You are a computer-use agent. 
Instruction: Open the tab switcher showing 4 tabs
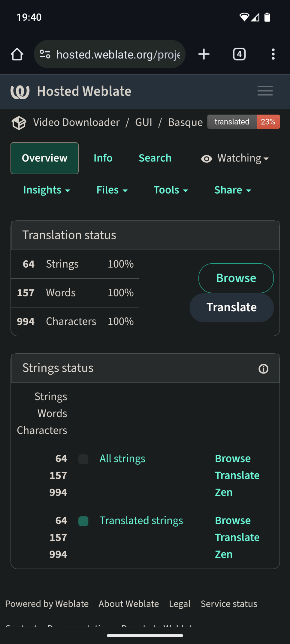coord(239,54)
